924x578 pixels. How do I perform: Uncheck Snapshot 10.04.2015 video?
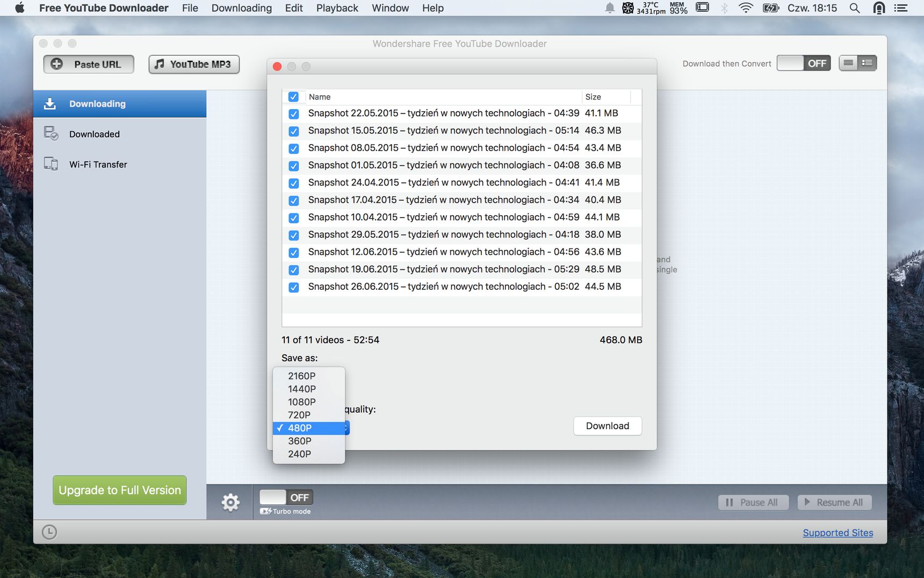click(294, 218)
